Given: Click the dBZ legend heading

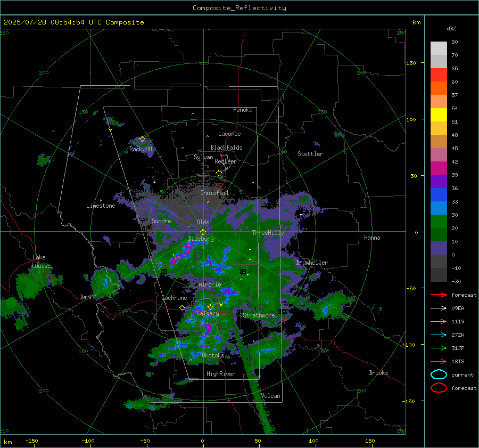Looking at the screenshot, I should coord(451,29).
